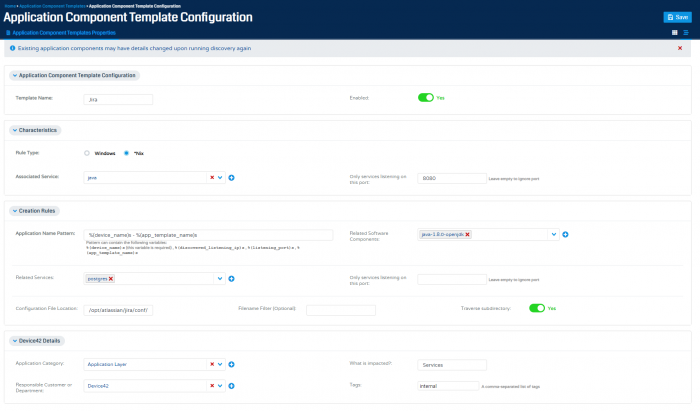Collapse the Creation Rules section
This screenshot has height=411, width=700.
pos(34,211)
